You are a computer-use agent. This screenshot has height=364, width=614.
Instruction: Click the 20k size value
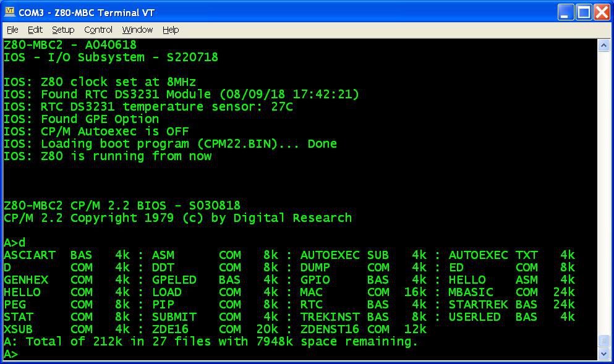click(x=267, y=329)
